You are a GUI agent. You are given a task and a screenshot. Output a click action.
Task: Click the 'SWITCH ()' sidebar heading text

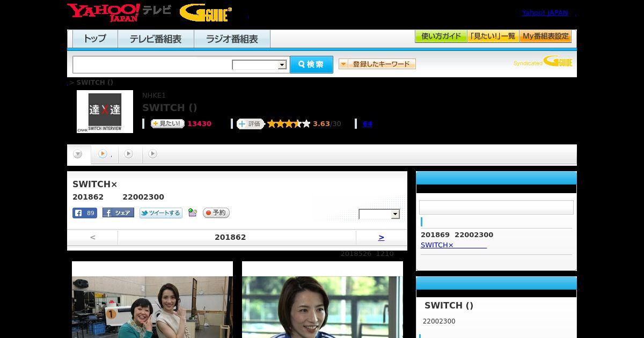tap(449, 305)
